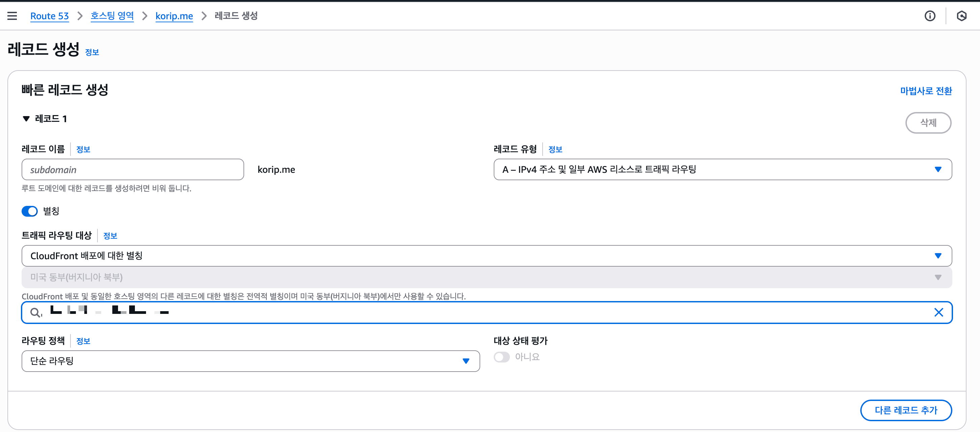
Task: Open the hamburger navigation menu icon
Action: (x=12, y=16)
